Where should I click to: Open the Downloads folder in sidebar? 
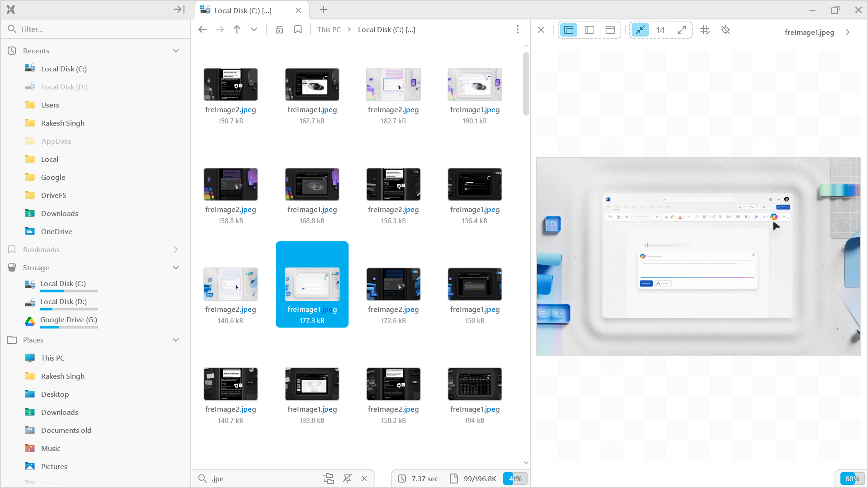pyautogui.click(x=59, y=213)
